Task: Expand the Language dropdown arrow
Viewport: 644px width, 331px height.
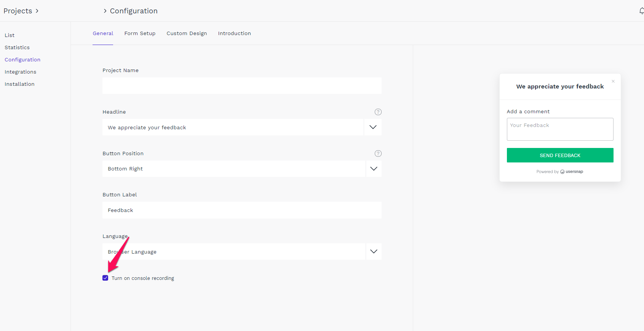Action: (x=374, y=252)
